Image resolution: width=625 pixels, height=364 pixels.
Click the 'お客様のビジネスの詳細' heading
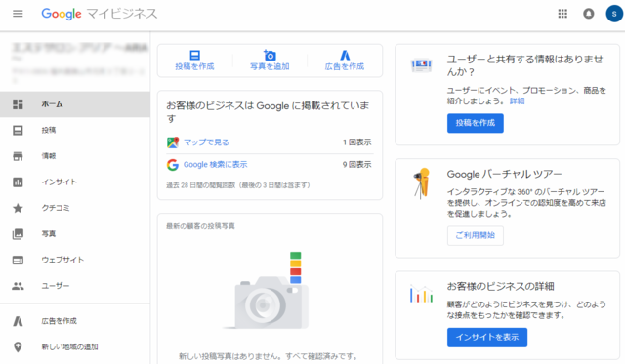[x=500, y=286]
